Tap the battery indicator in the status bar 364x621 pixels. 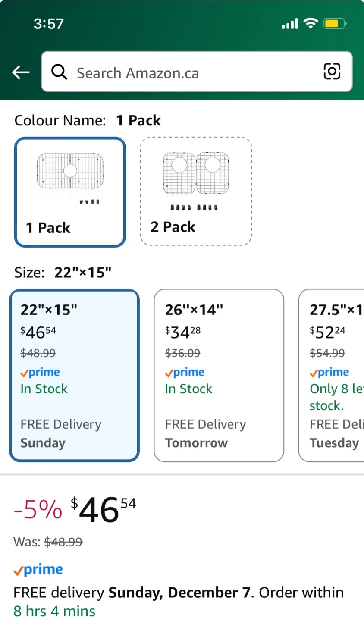(x=334, y=24)
